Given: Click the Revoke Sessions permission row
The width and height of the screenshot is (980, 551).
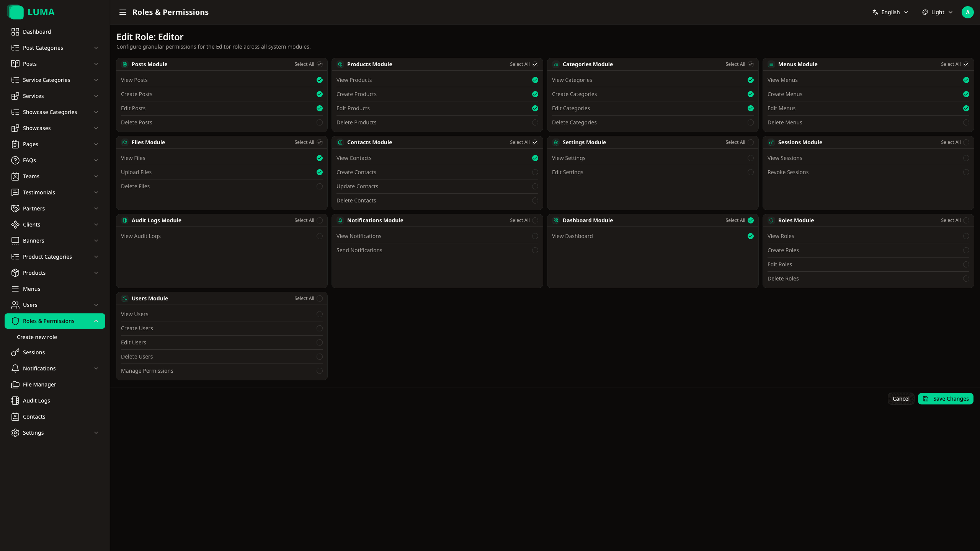Looking at the screenshot, I should click(868, 172).
